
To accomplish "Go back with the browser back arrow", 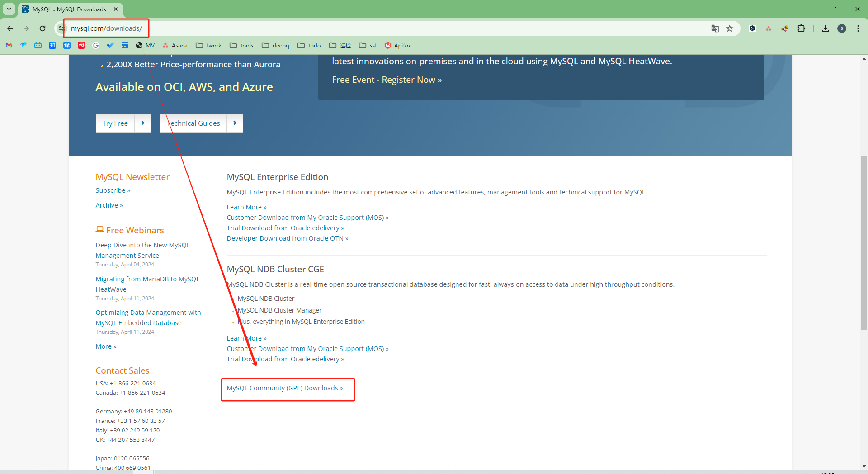I will [10, 28].
